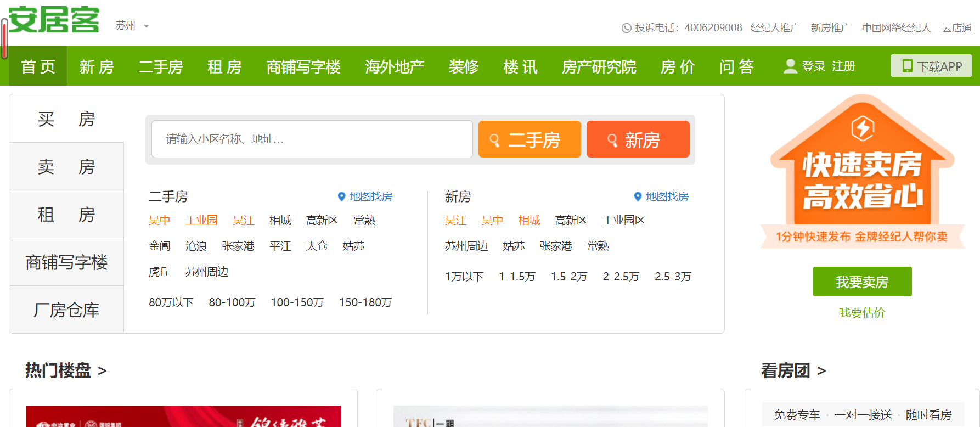Viewport: 980px width, 427px height.
Task: Expand the 看房团 section arrow
Action: click(821, 371)
